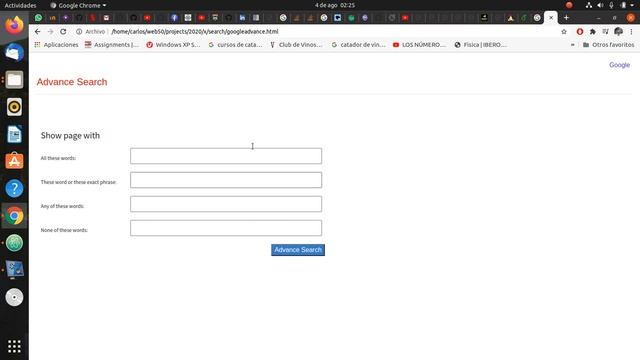640x360 pixels.
Task: Launch Firefox from the dock
Action: (x=14, y=25)
